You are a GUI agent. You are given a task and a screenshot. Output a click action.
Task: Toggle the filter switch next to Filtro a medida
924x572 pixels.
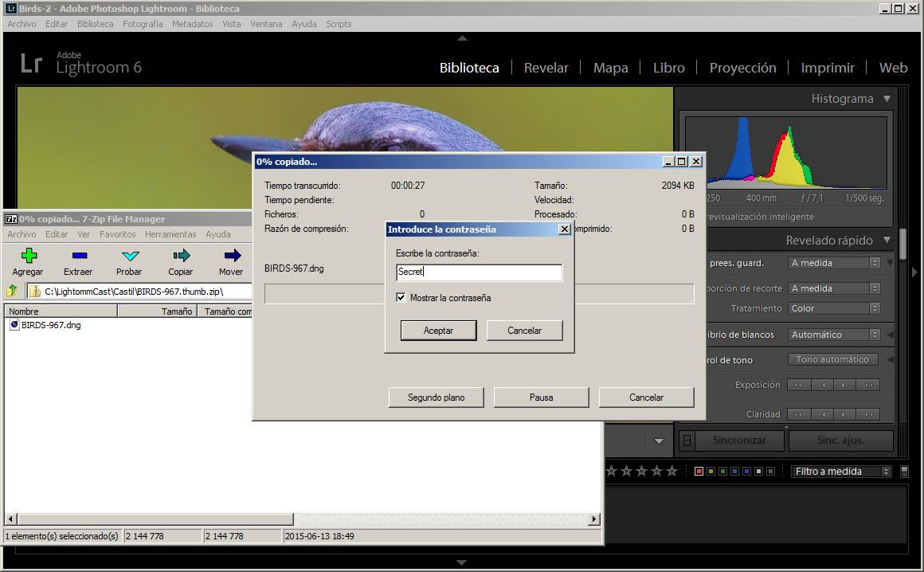pyautogui.click(x=904, y=471)
